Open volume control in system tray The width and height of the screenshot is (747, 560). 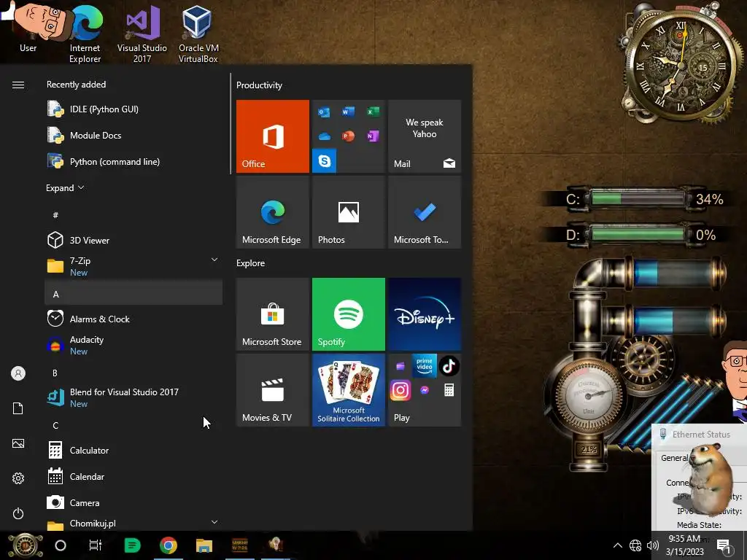tap(653, 545)
